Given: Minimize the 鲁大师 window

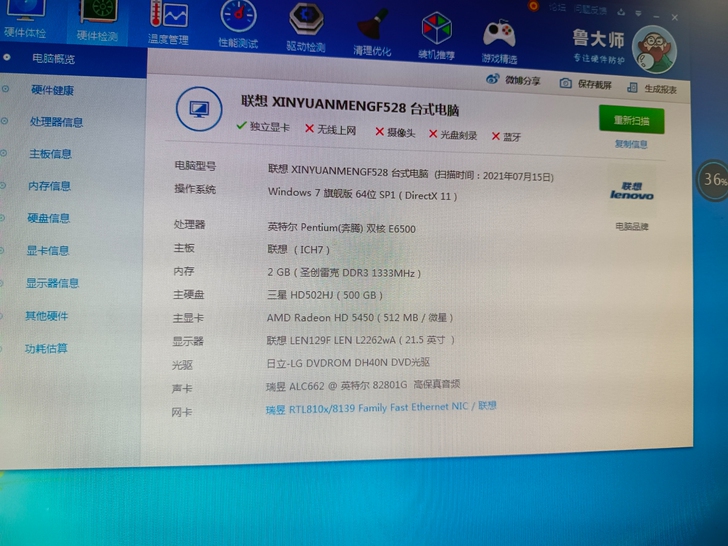Looking at the screenshot, I should click(656, 16).
